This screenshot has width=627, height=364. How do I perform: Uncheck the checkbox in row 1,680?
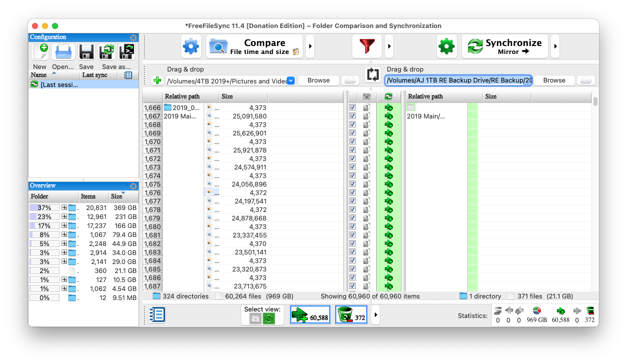(352, 226)
